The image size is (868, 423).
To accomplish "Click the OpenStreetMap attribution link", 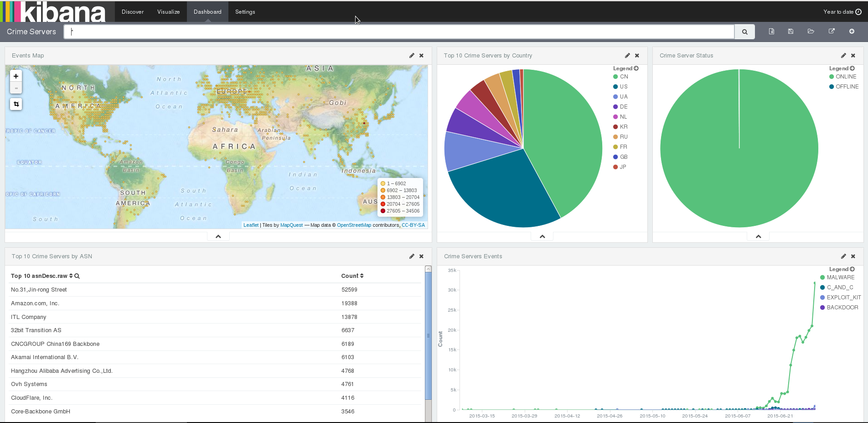I will point(354,225).
